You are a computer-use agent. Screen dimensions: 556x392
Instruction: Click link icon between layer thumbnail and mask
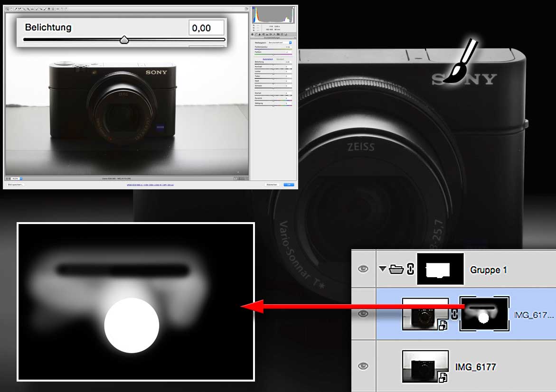point(454,314)
